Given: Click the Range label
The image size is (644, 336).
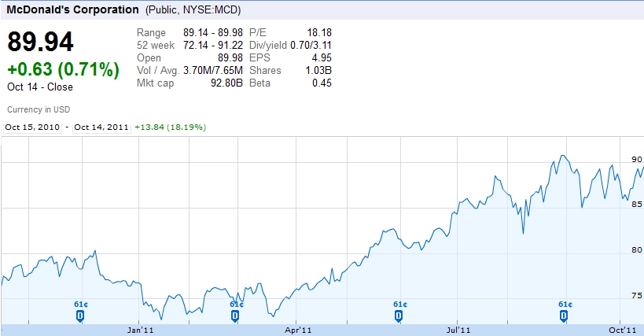Looking at the screenshot, I should [x=151, y=33].
